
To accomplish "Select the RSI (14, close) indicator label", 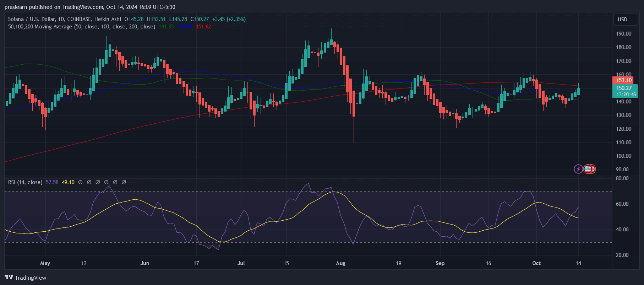I will (x=25, y=182).
